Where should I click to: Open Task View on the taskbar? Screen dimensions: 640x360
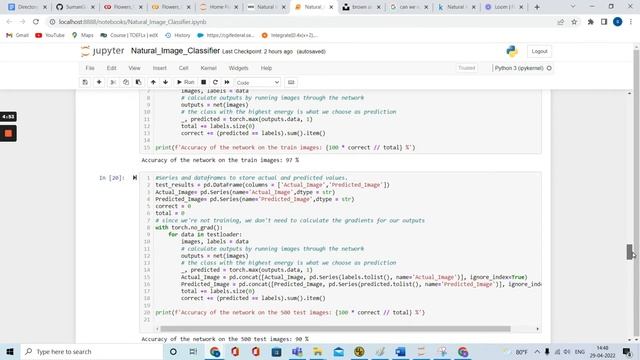click(x=193, y=351)
